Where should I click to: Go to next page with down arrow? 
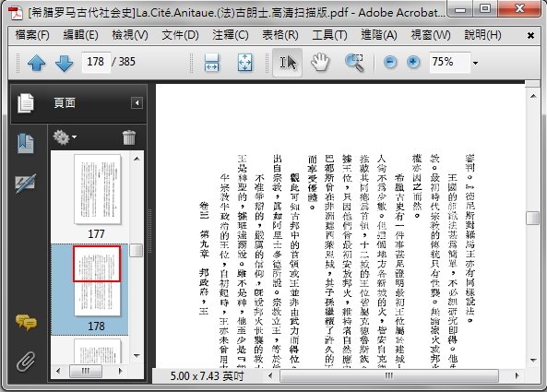65,63
